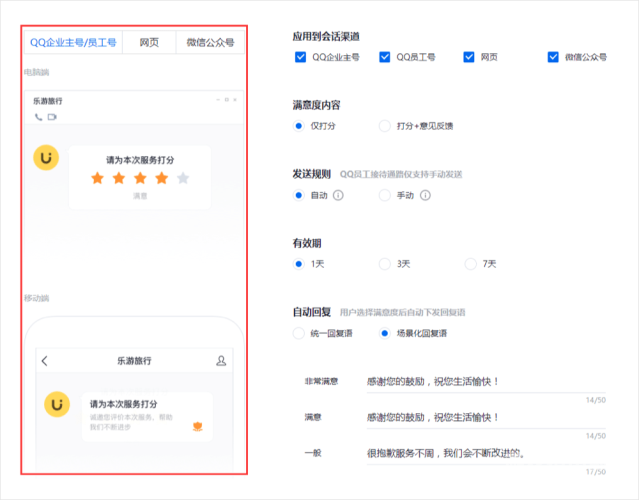
Task: Close the 乐游旅行 preview window
Action: [x=235, y=99]
